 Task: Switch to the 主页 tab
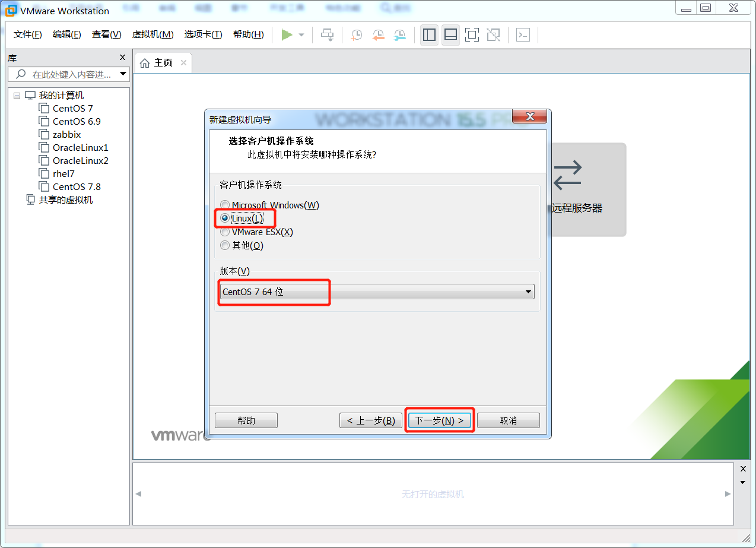click(x=163, y=63)
